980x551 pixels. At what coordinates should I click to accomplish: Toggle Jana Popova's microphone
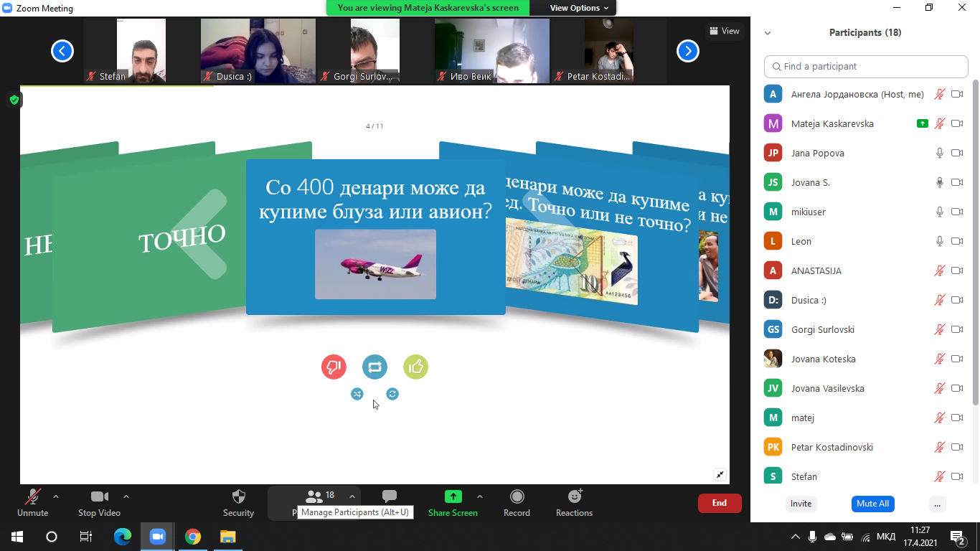click(939, 153)
